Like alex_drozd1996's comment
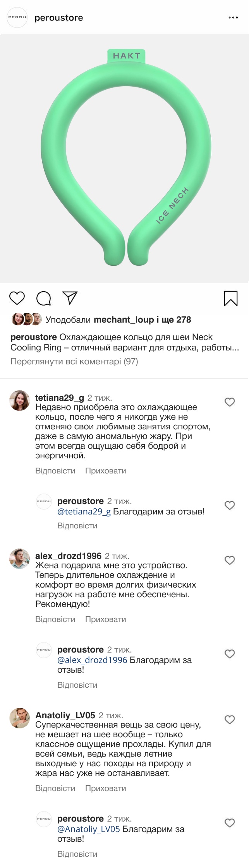 click(x=230, y=560)
